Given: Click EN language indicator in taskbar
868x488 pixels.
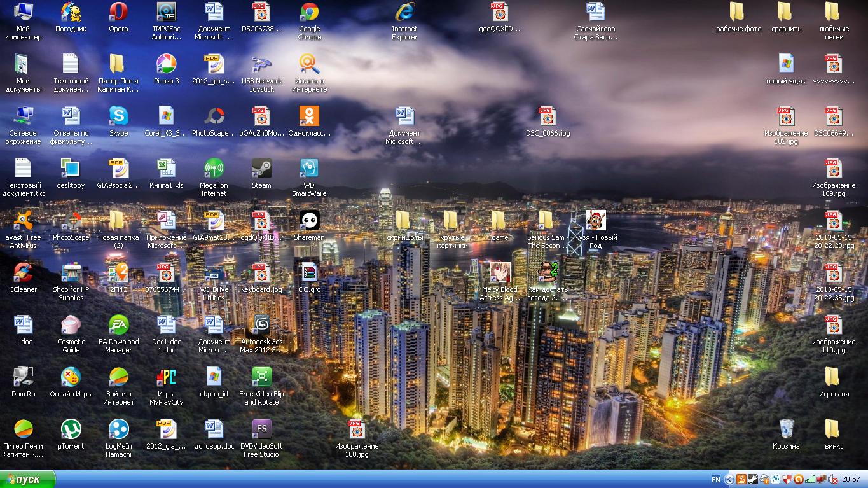Looking at the screenshot, I should (716, 480).
